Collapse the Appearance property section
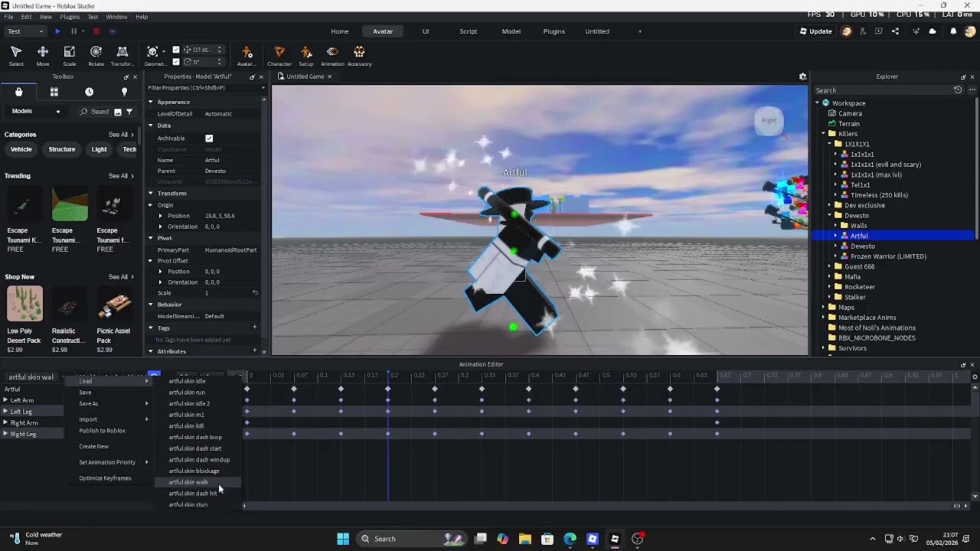Viewport: 980px width, 551px height. 151,102
